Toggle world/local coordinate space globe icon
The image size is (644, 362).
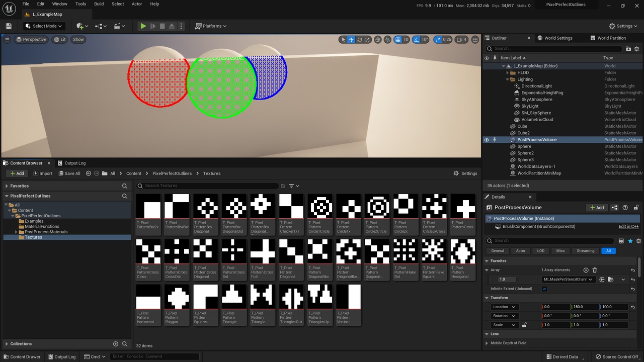click(378, 40)
